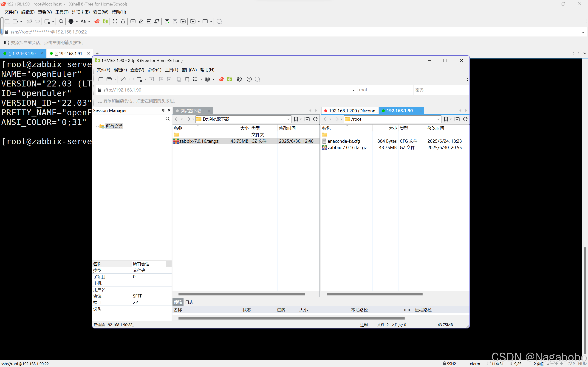588x367 pixels.
Task: Open the 命令(C) menu in Xftp
Action: [x=154, y=70]
